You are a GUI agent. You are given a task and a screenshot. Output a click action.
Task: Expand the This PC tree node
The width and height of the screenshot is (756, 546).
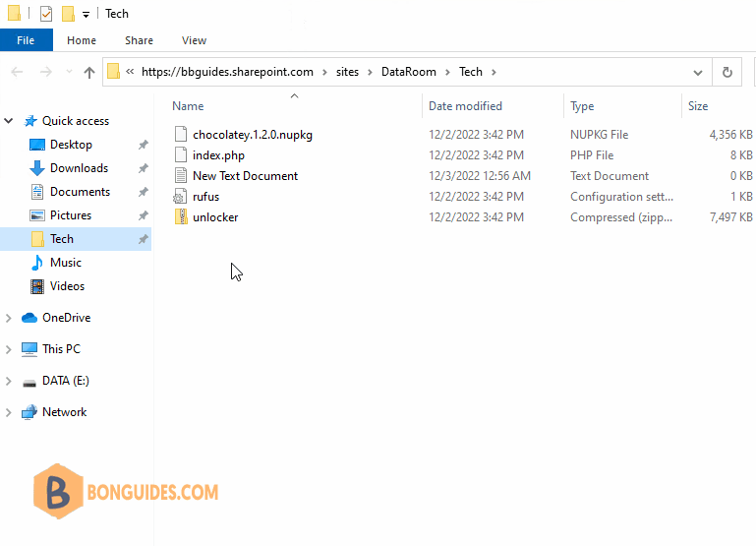8,349
